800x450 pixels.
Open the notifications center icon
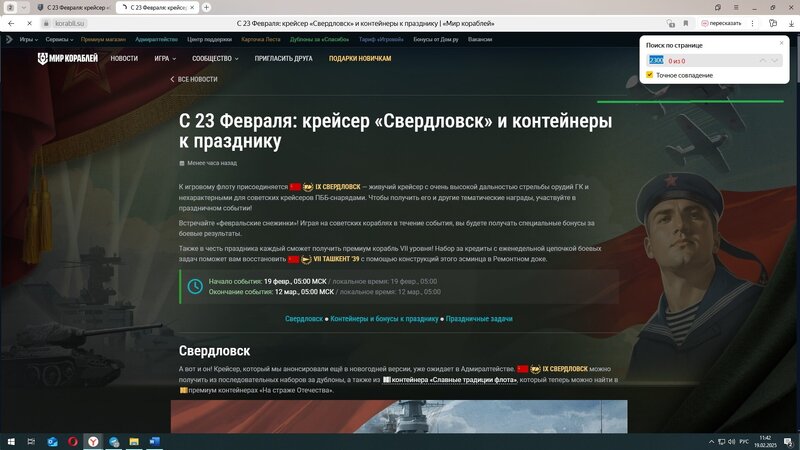[788, 442]
